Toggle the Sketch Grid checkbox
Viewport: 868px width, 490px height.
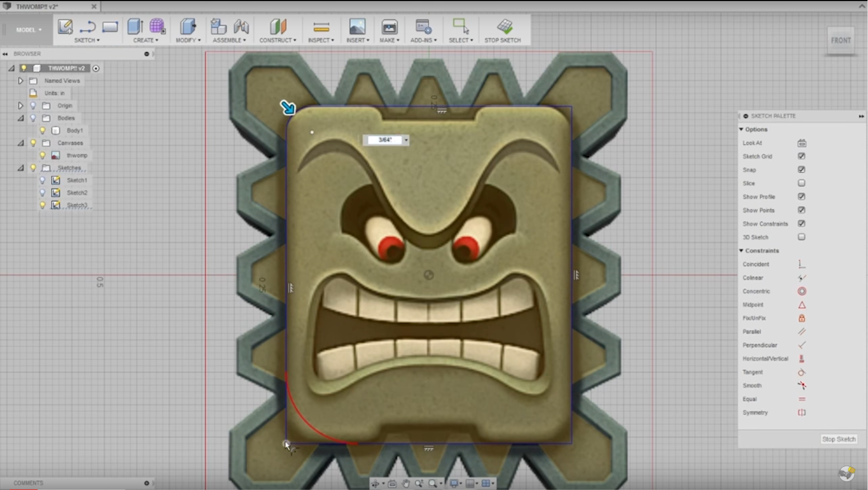pos(801,156)
